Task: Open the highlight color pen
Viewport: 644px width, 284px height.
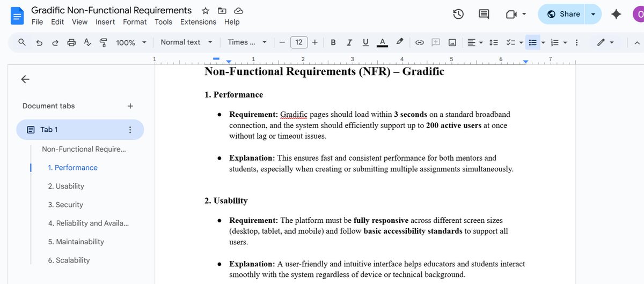Action: (399, 42)
